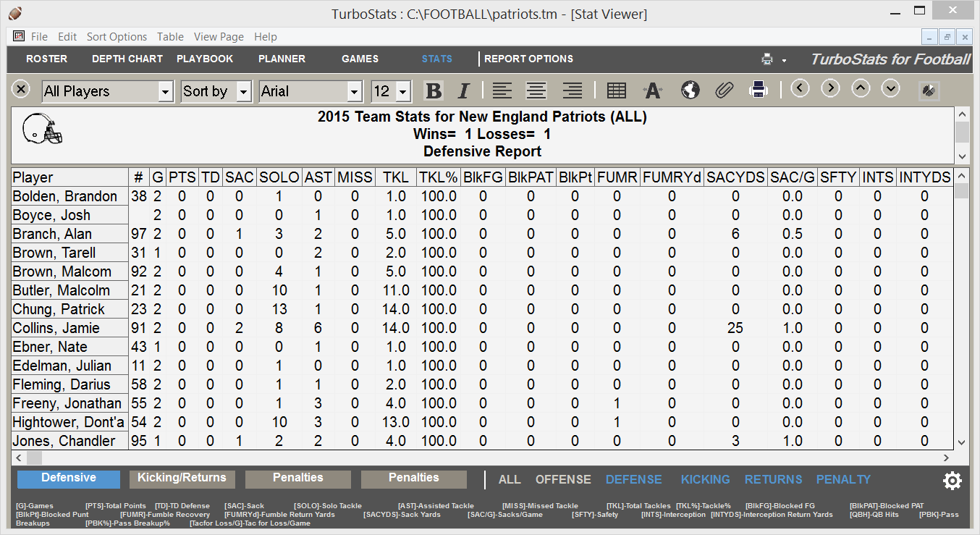This screenshot has height=535, width=980.
Task: Click the round X close icon in toolbar
Action: 21,89
